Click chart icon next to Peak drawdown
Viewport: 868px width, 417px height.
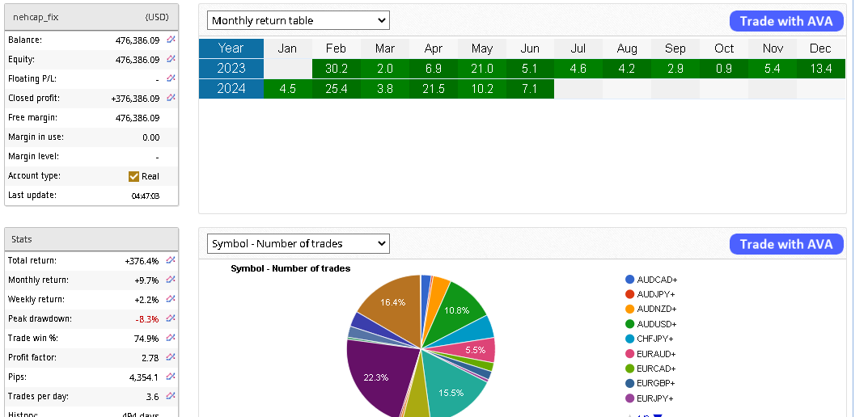click(x=171, y=318)
